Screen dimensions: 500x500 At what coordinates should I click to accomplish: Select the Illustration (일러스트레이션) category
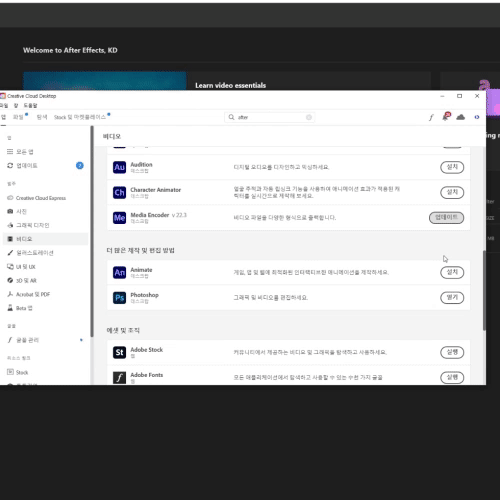tap(30, 253)
